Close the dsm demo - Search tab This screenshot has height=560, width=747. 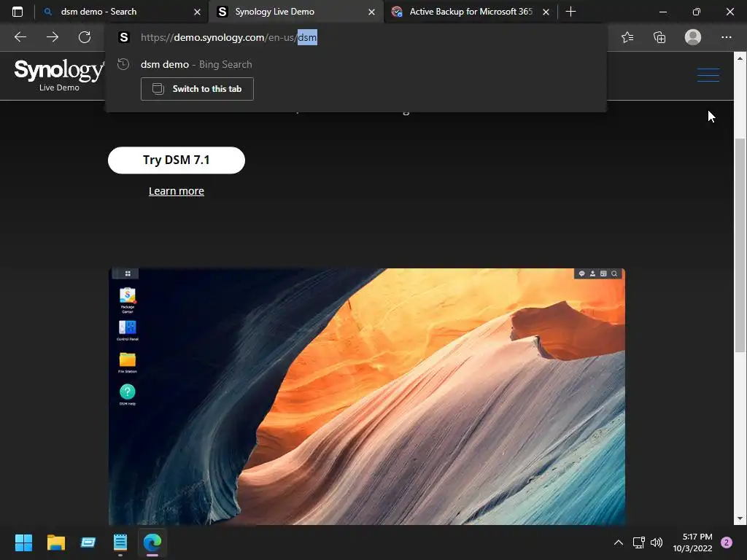pos(197,12)
